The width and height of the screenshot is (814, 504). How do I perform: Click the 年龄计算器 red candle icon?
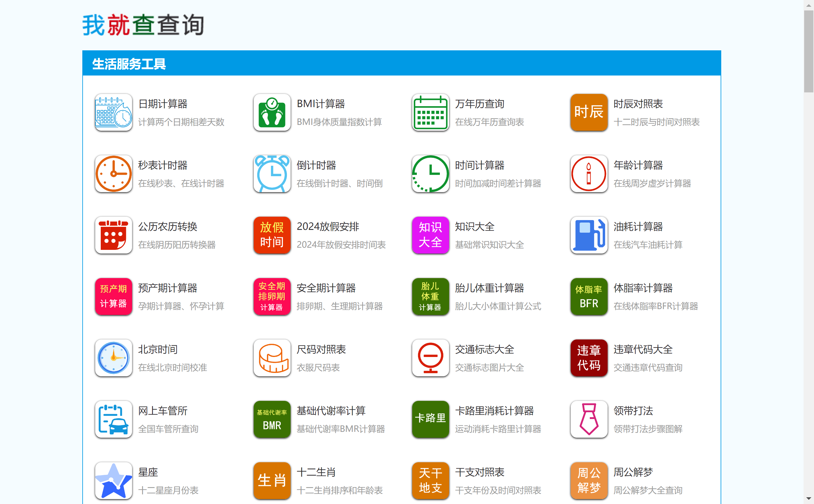pos(589,174)
